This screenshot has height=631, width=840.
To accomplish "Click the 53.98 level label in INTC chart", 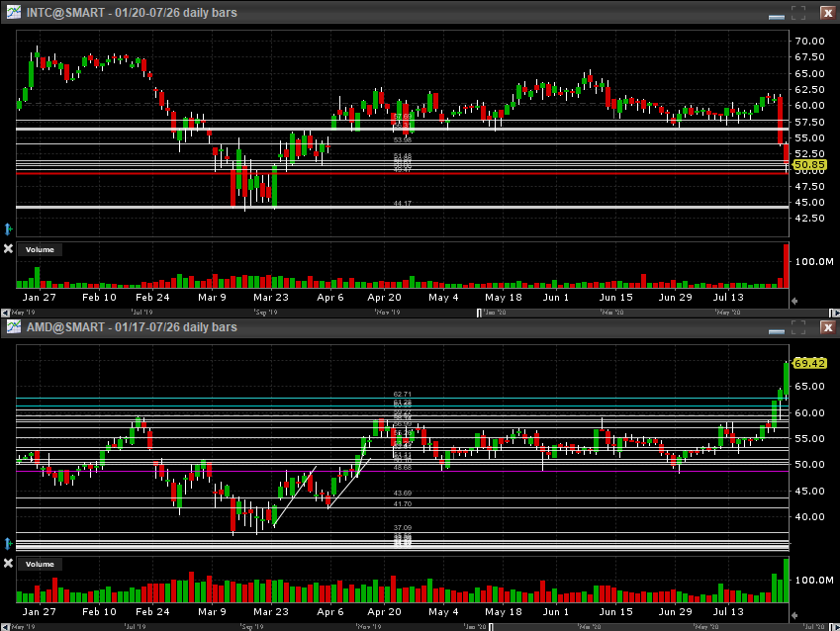I will point(403,139).
